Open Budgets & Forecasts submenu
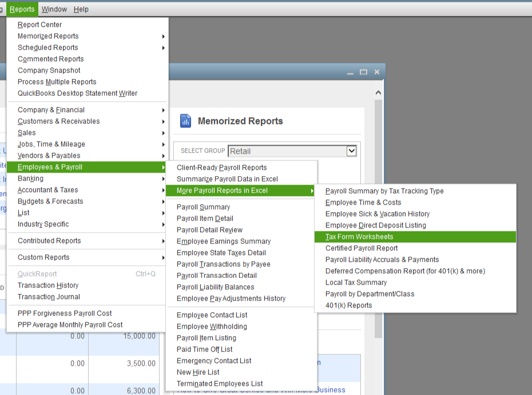 click(x=87, y=201)
